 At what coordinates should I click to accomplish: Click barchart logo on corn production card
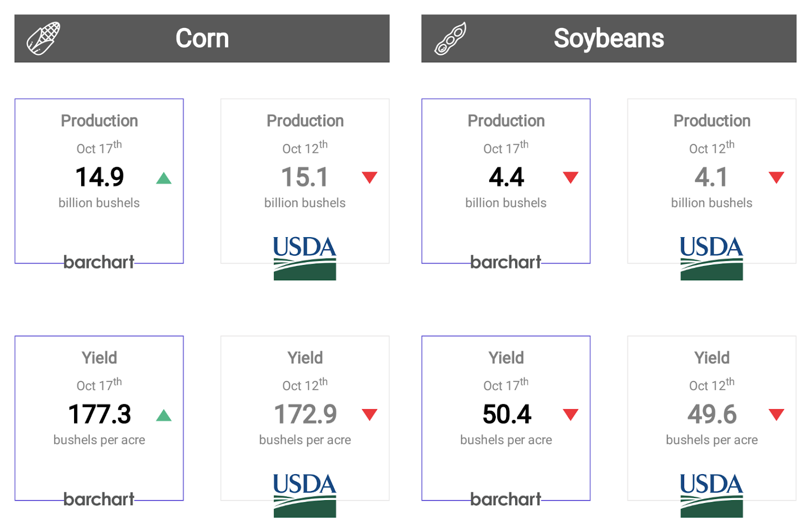99,262
